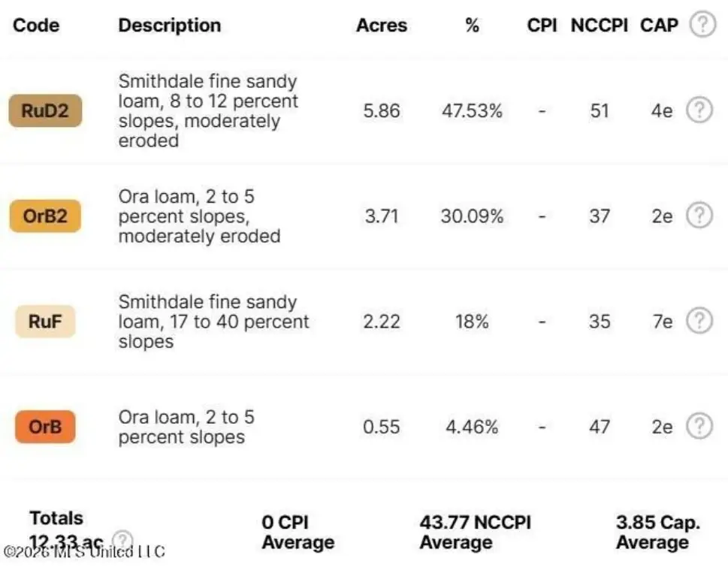This screenshot has width=728, height=577.
Task: Click the Description column header
Action: (x=170, y=25)
